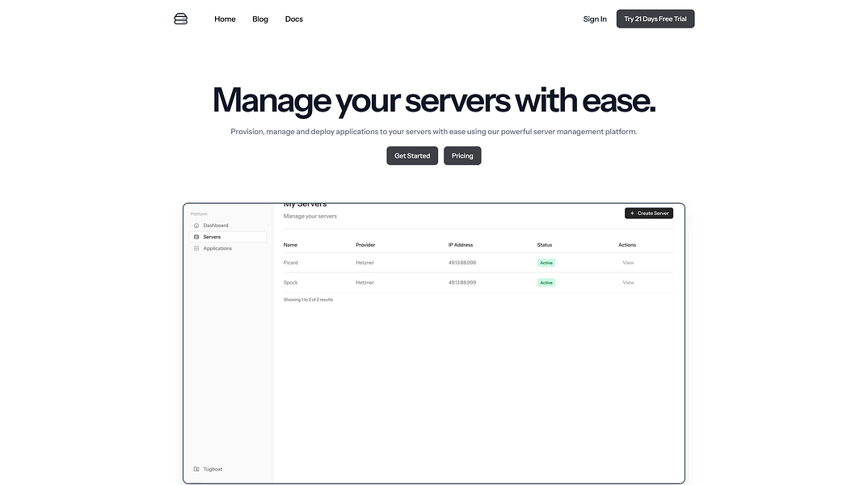Click the Active status badge for Picard
The image size is (868, 485).
(x=546, y=263)
